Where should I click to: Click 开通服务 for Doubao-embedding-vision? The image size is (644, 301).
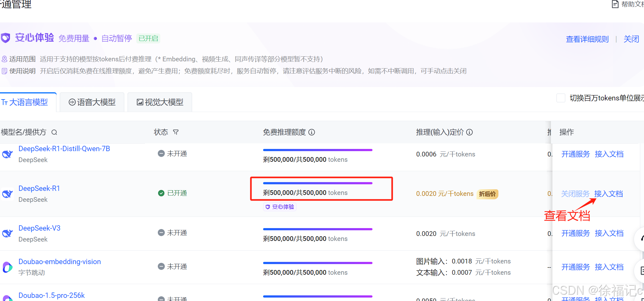pyautogui.click(x=576, y=267)
